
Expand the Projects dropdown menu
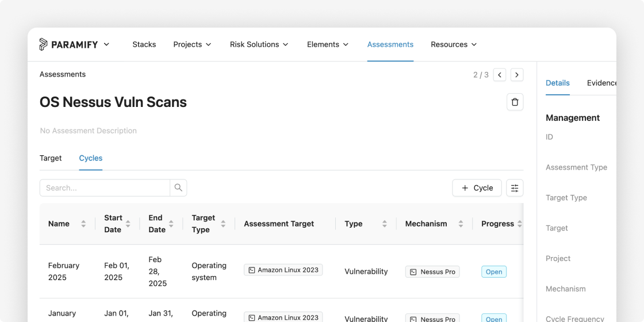(x=192, y=44)
